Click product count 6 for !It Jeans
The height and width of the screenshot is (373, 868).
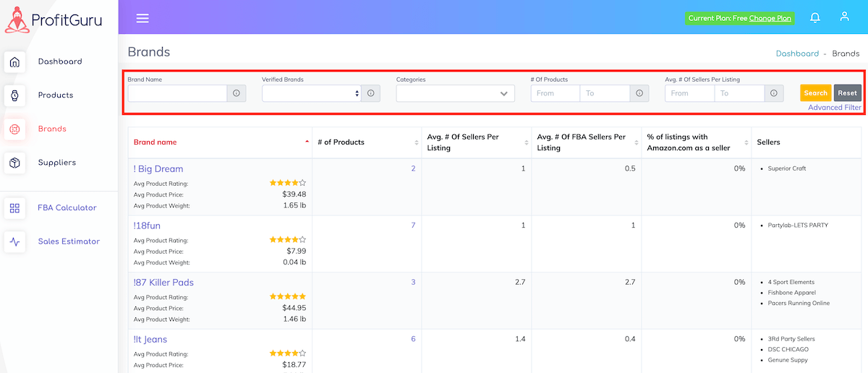(x=413, y=339)
